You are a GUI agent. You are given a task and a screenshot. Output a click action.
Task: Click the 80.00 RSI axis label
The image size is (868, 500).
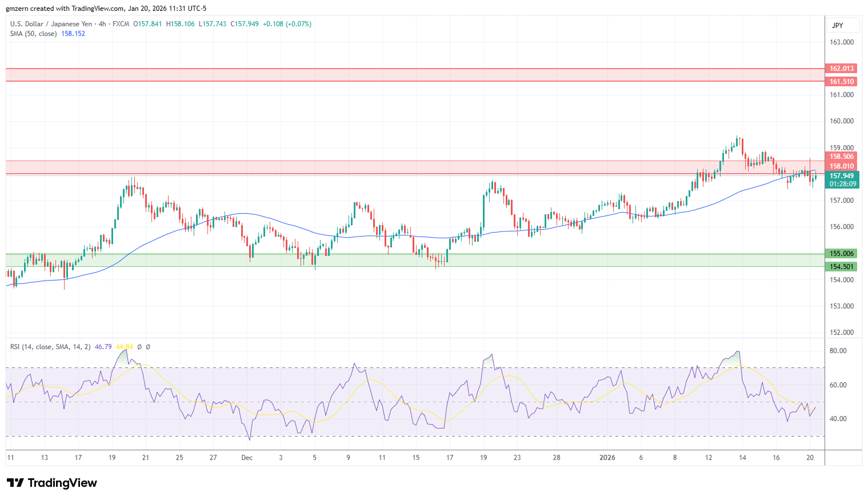tap(838, 351)
